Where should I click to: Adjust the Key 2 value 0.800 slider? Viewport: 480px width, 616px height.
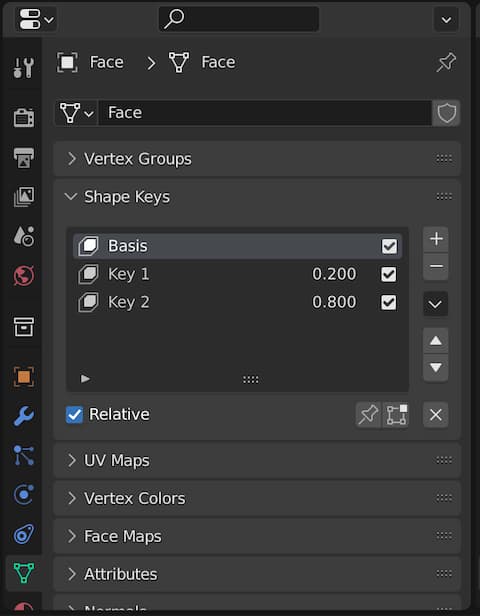click(x=334, y=302)
